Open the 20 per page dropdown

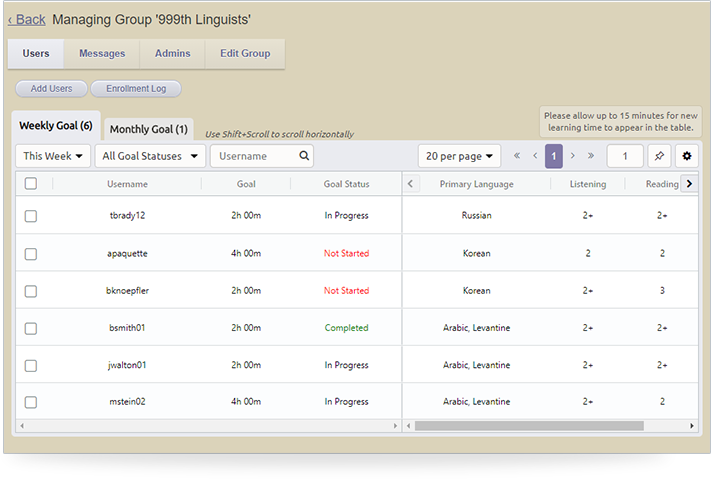(x=459, y=156)
